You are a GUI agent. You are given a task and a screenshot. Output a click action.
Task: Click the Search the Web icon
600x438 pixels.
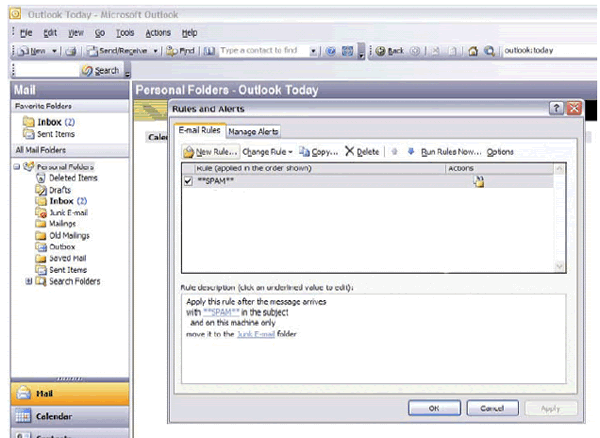tap(489, 51)
